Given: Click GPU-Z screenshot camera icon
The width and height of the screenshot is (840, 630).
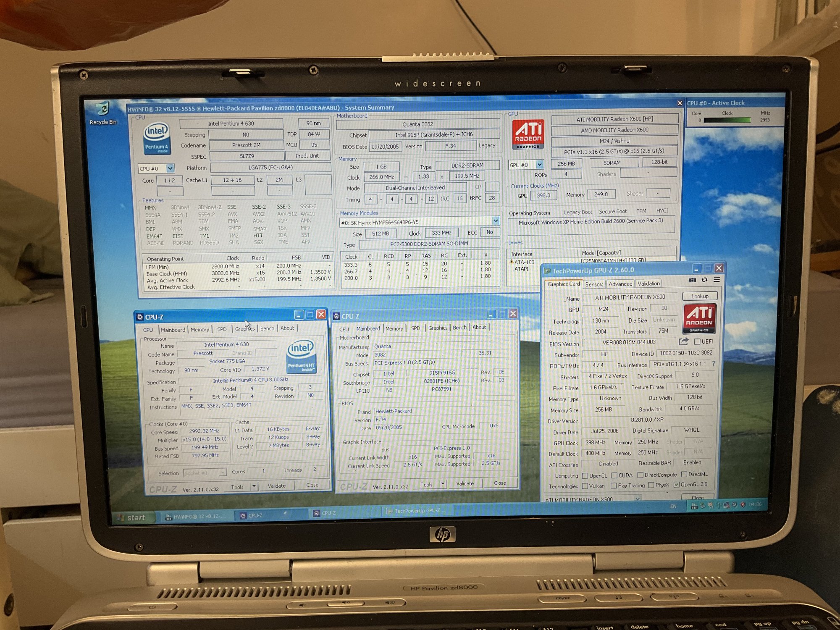Looking at the screenshot, I should 692,280.
